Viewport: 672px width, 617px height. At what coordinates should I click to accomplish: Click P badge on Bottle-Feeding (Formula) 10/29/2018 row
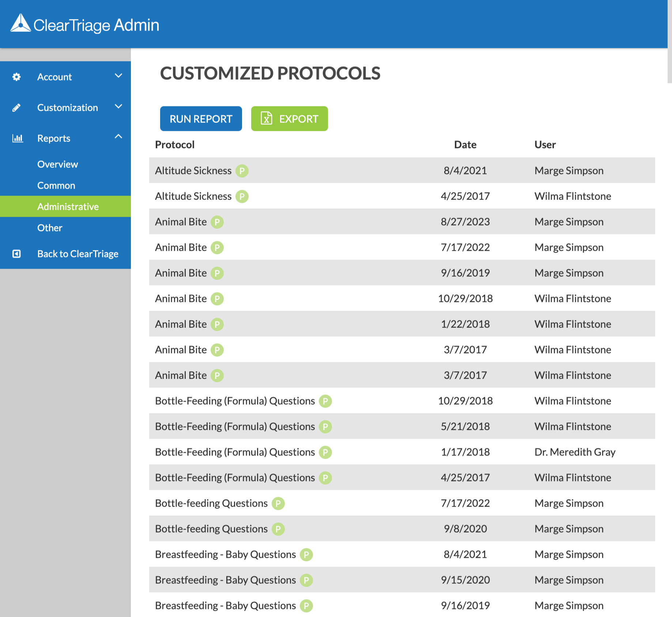tap(325, 401)
